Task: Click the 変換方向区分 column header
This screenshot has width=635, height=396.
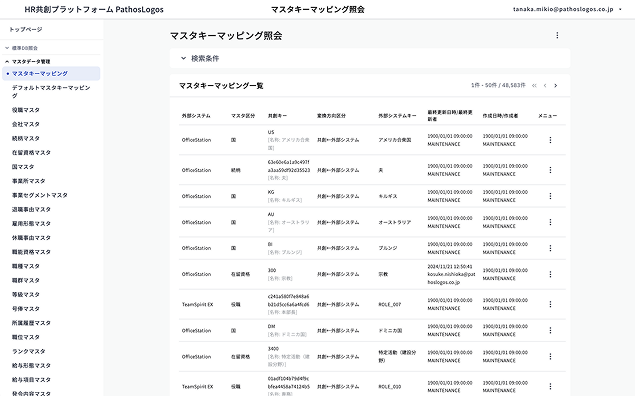Action: click(x=331, y=116)
